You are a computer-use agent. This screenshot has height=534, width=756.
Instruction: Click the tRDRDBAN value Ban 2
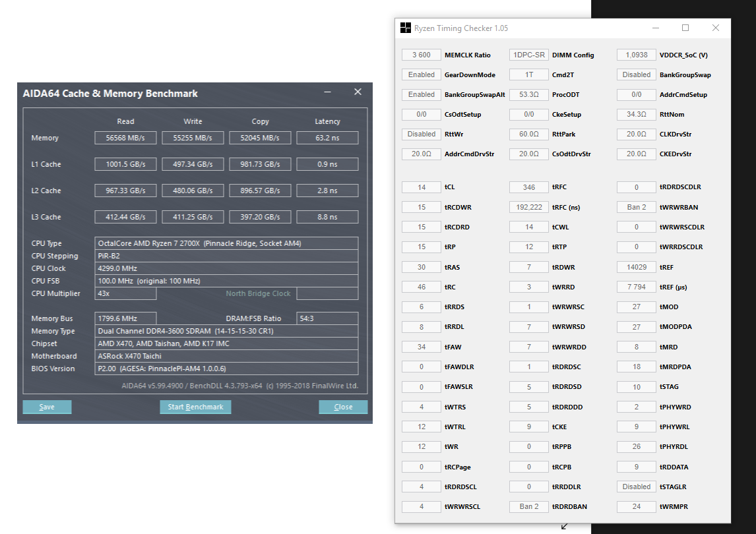[x=529, y=506]
